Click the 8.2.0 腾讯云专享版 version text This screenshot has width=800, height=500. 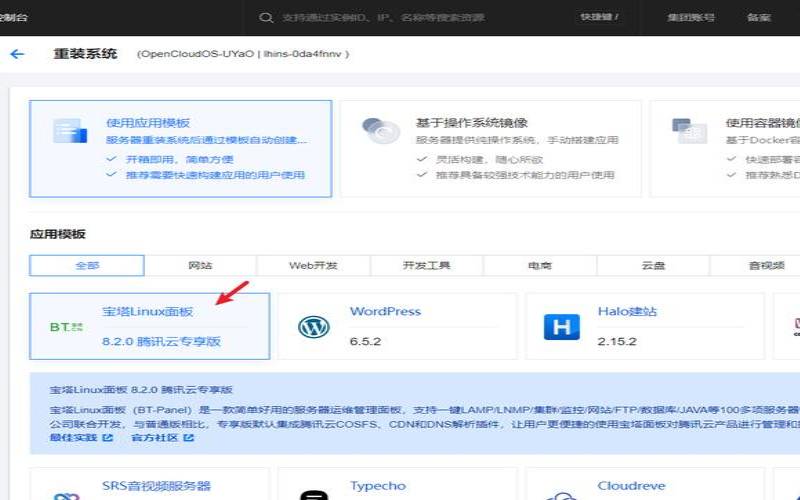pos(161,341)
